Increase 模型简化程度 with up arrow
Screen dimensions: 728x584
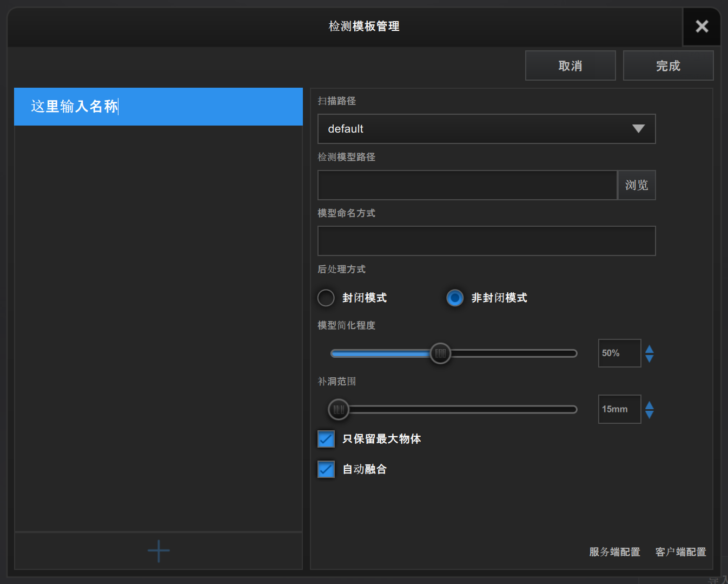pyautogui.click(x=650, y=349)
